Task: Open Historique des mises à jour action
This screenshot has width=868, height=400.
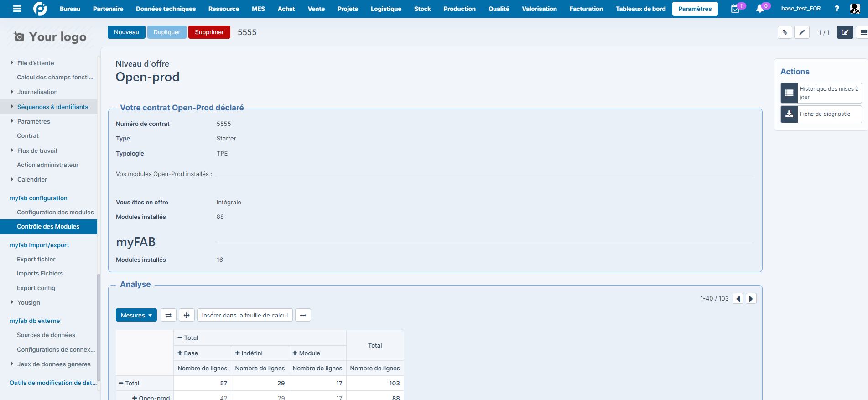Action: point(821,93)
